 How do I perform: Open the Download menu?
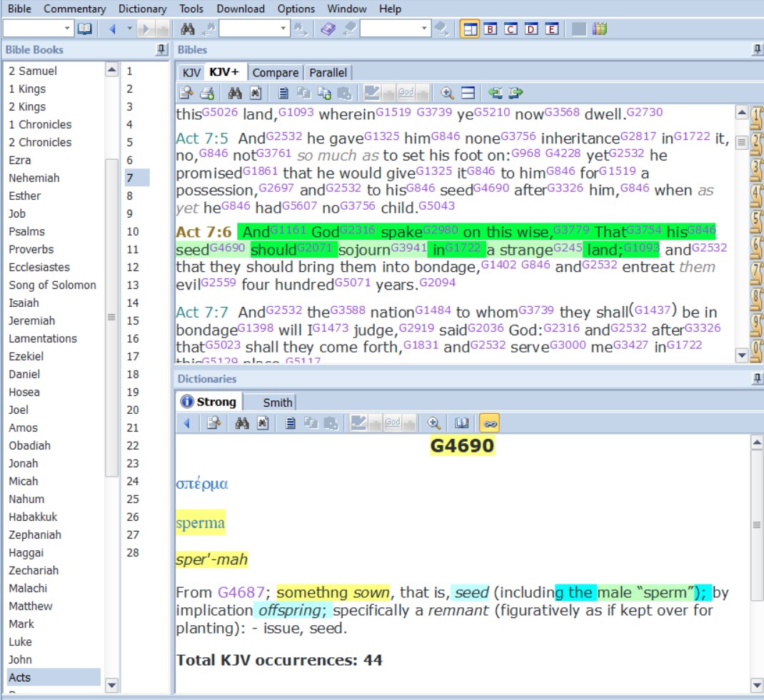coord(240,9)
